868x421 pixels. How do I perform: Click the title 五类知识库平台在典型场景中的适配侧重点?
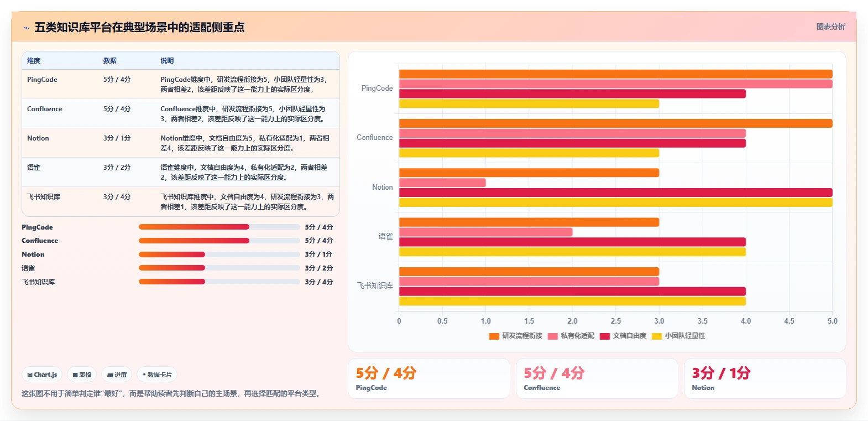[x=139, y=27]
